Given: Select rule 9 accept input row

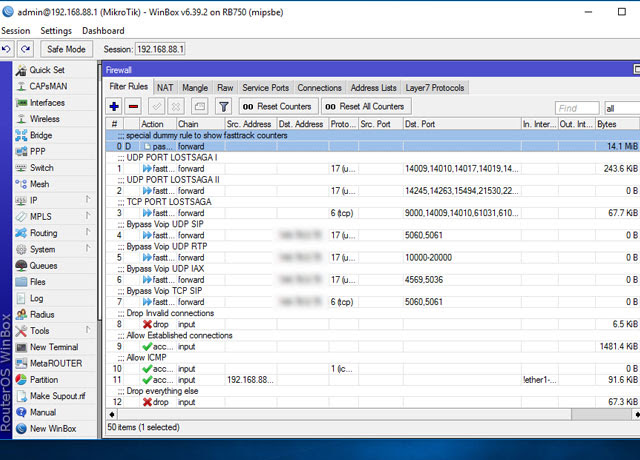Looking at the screenshot, I should (373, 347).
